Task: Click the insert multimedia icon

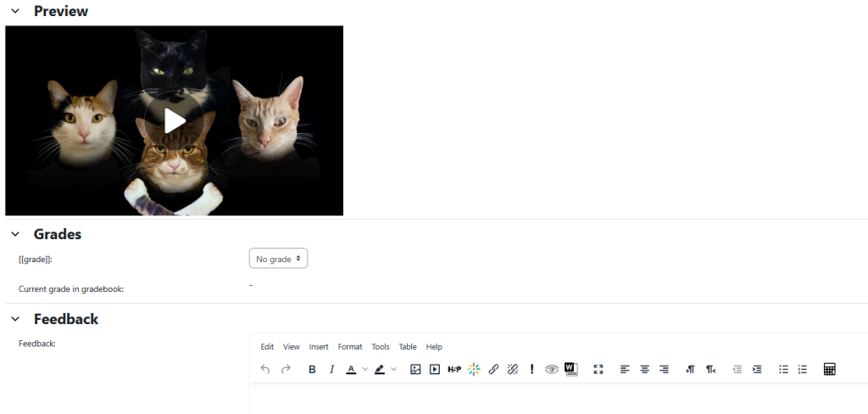Action: [x=435, y=370]
